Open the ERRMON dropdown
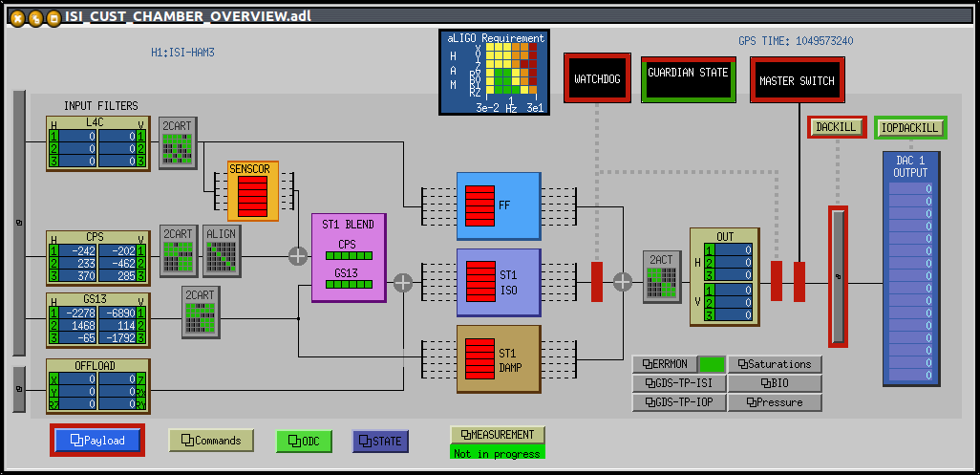980x475 pixels. click(665, 364)
